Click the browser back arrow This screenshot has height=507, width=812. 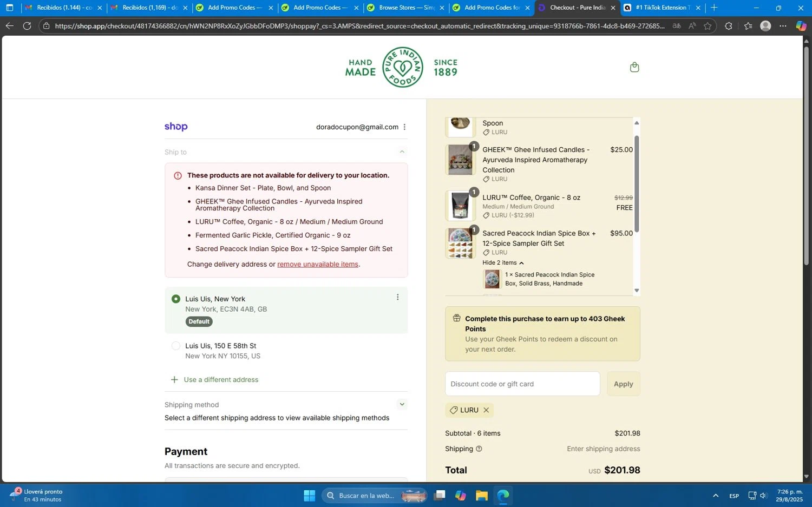pos(9,26)
